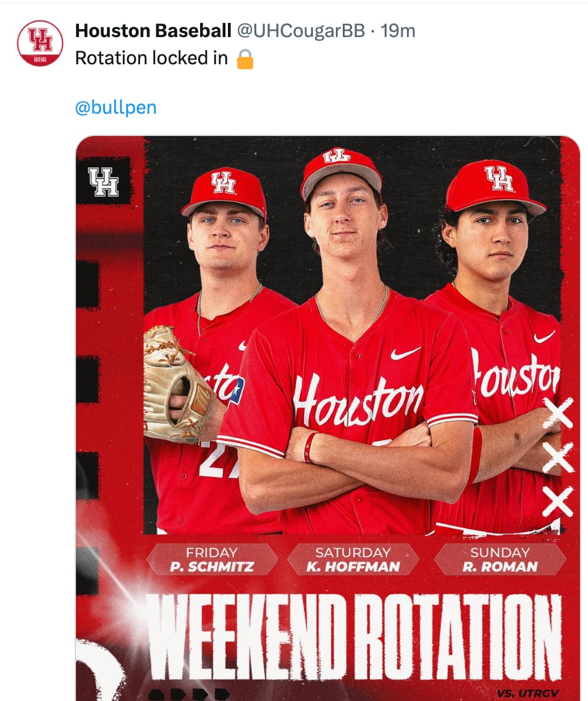Select the Sunday R. Roman label
588x701 pixels.
tap(500, 559)
